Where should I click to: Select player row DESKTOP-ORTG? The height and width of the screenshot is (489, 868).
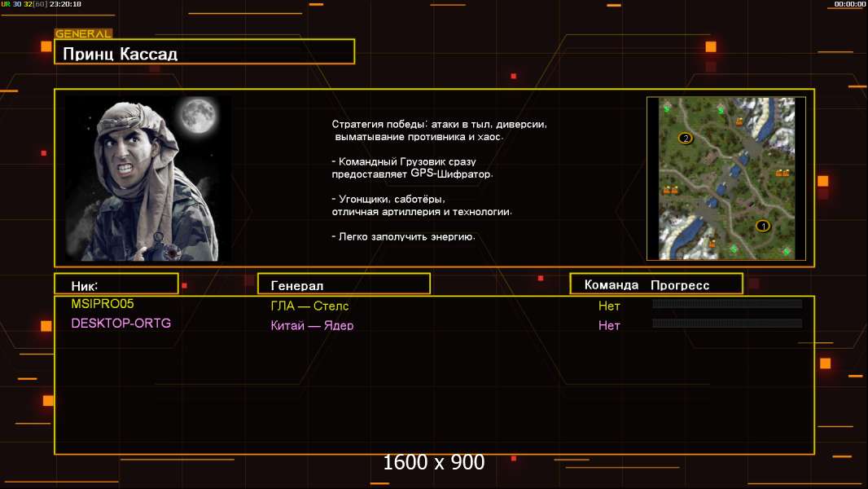tap(435, 324)
